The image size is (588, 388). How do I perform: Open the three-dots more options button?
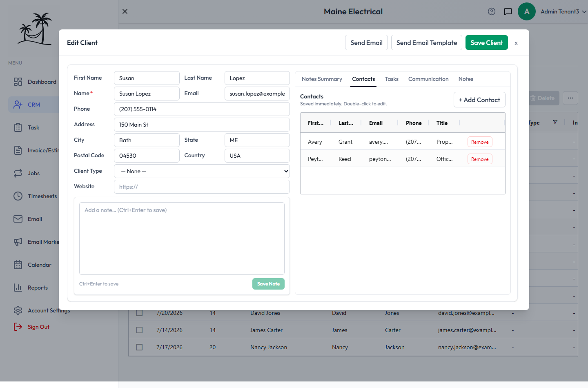[570, 98]
